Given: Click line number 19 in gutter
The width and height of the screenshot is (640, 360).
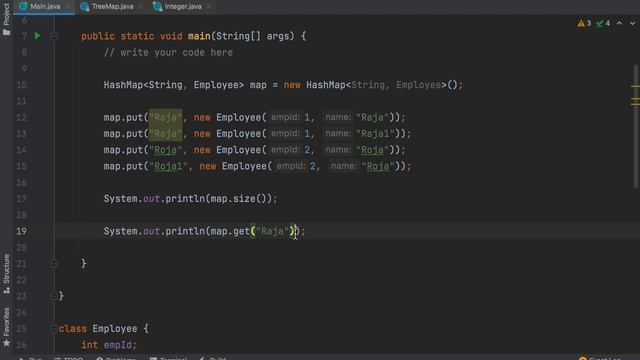Looking at the screenshot, I should click(22, 231).
